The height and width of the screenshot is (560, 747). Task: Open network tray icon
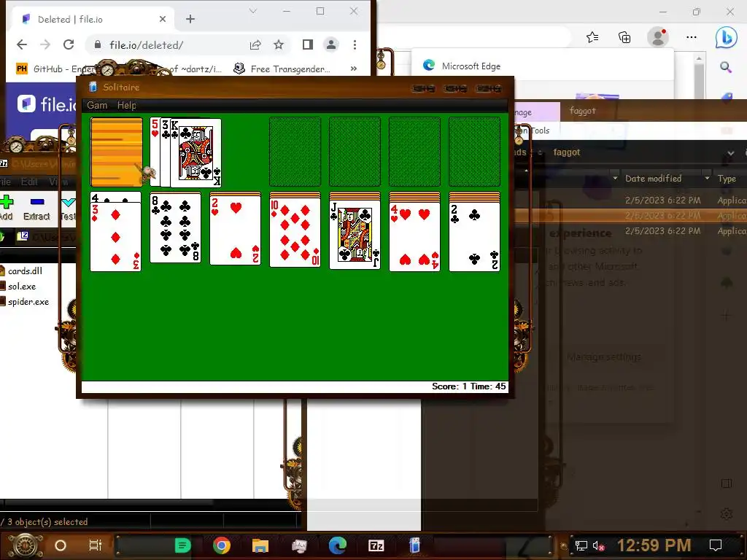point(581,545)
